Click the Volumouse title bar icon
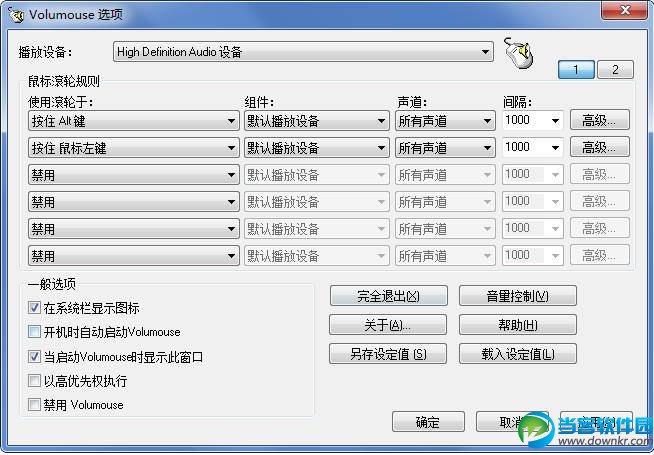The width and height of the screenshot is (654, 455). pyautogui.click(x=16, y=15)
